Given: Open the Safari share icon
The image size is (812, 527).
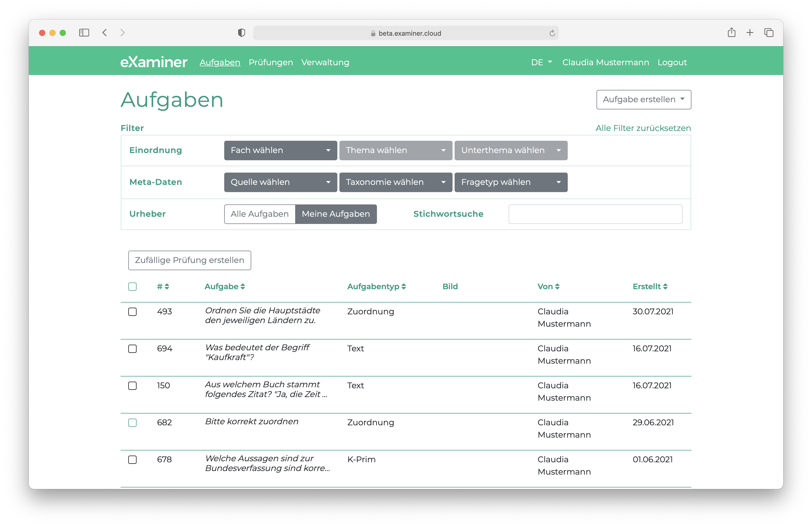Looking at the screenshot, I should click(732, 33).
